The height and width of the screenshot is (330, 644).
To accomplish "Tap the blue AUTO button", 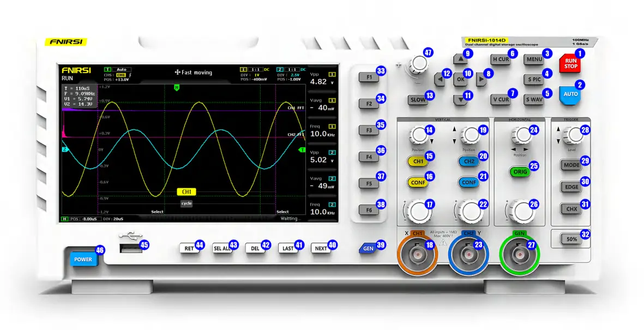I will [570, 95].
